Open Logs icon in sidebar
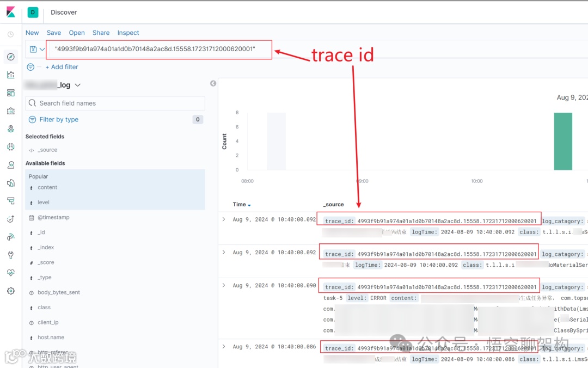588x368 pixels. click(x=10, y=183)
